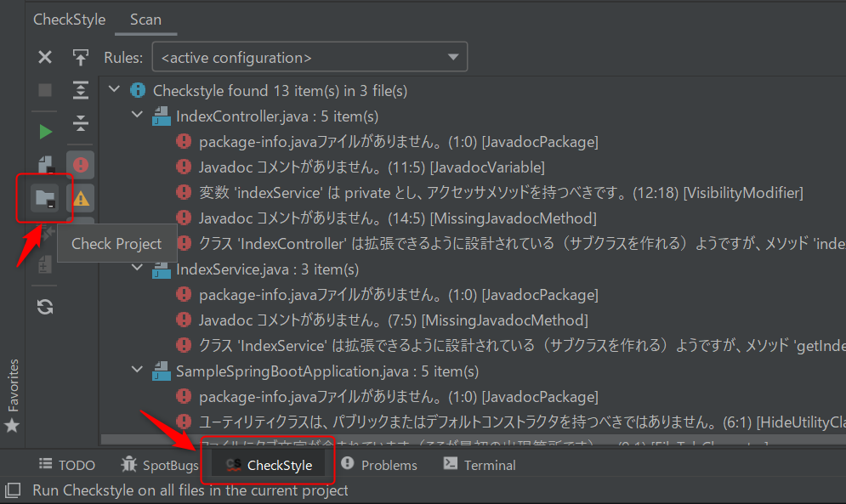Click the Check Project button
The image size is (846, 504).
point(44,197)
